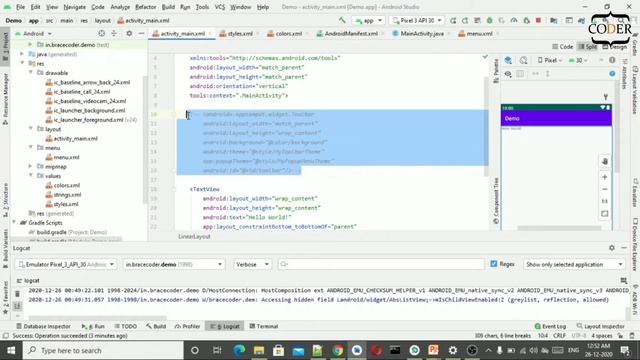
Task: Switch editor to Split view
Action: (x=588, y=47)
